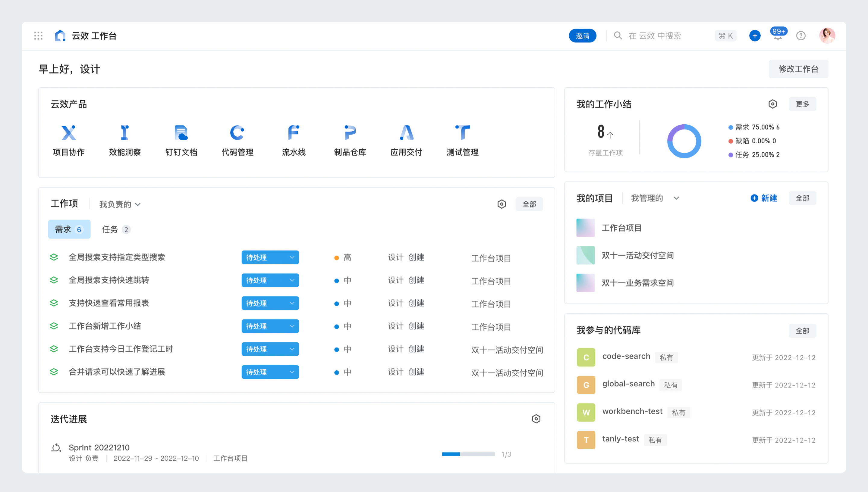Viewport: 868px width, 492px height.
Task: Select the 需求 tab
Action: [x=69, y=229]
